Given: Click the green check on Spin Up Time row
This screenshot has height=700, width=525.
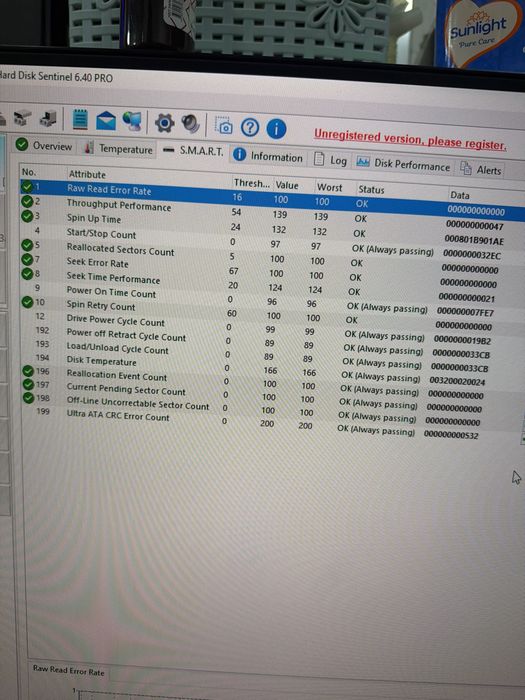Looking at the screenshot, I should pyautogui.click(x=27, y=216).
